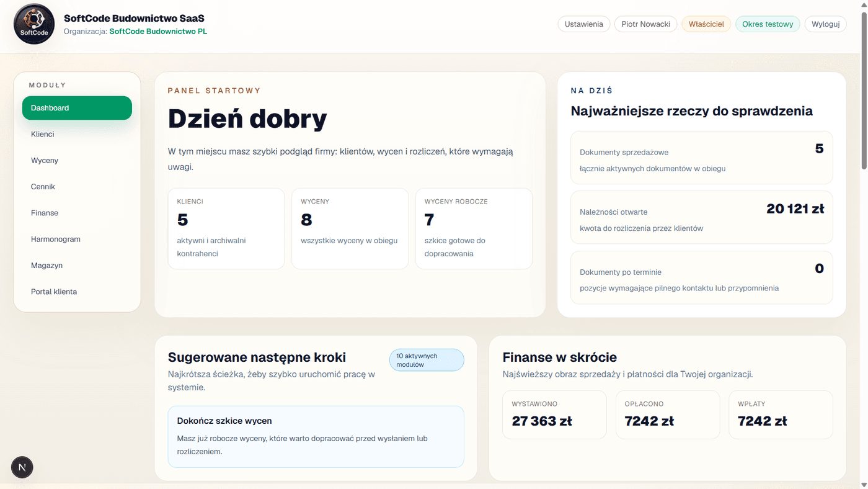Screen dimensions: 868x489
Task: Open the Dokończ szkice wycen suggestion
Action: [316, 437]
